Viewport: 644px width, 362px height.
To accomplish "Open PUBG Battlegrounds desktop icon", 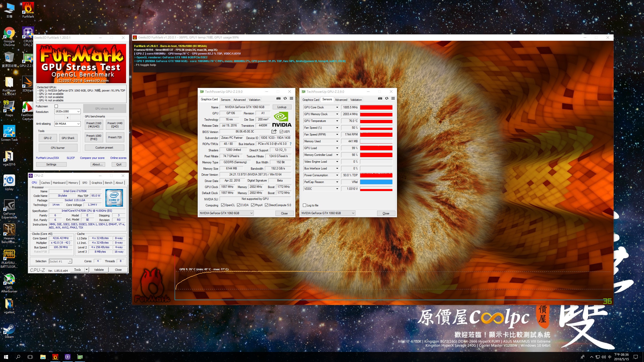I will point(9,258).
